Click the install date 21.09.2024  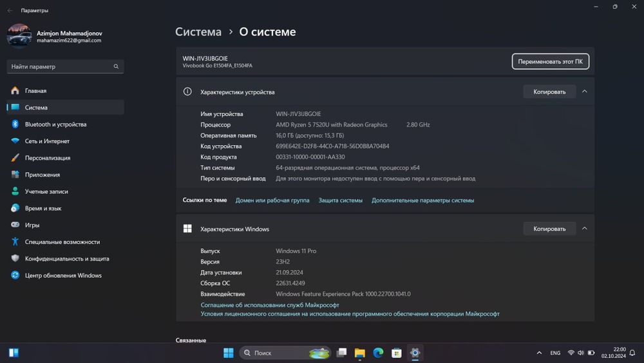point(289,272)
